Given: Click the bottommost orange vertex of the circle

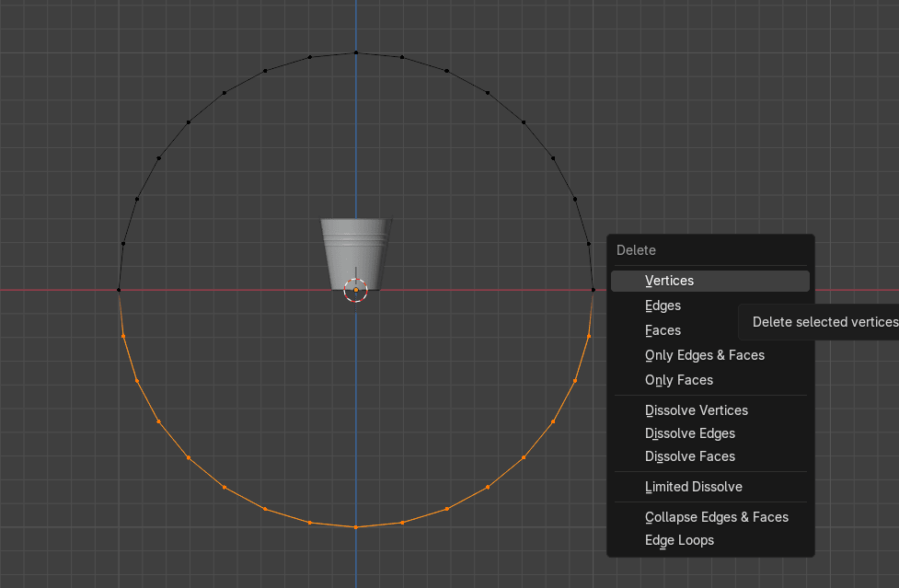Looking at the screenshot, I should coord(356,527).
